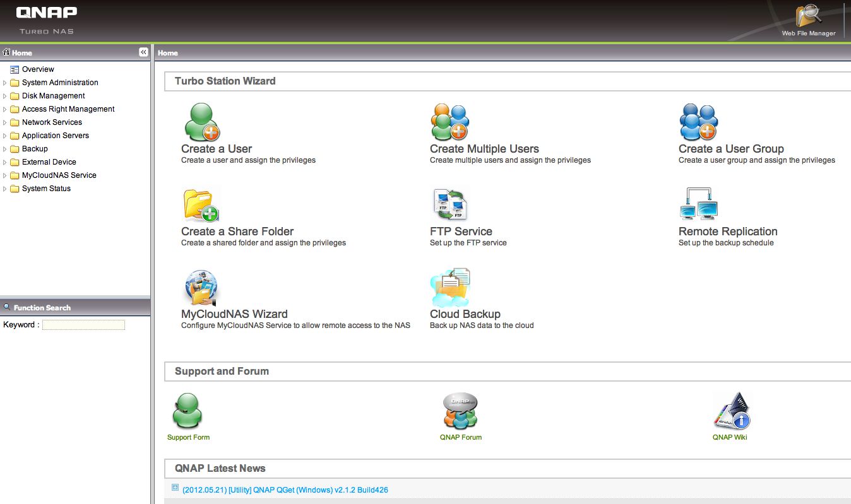This screenshot has width=851, height=504.
Task: Click the house icon in the sidebar header
Action: 7,52
